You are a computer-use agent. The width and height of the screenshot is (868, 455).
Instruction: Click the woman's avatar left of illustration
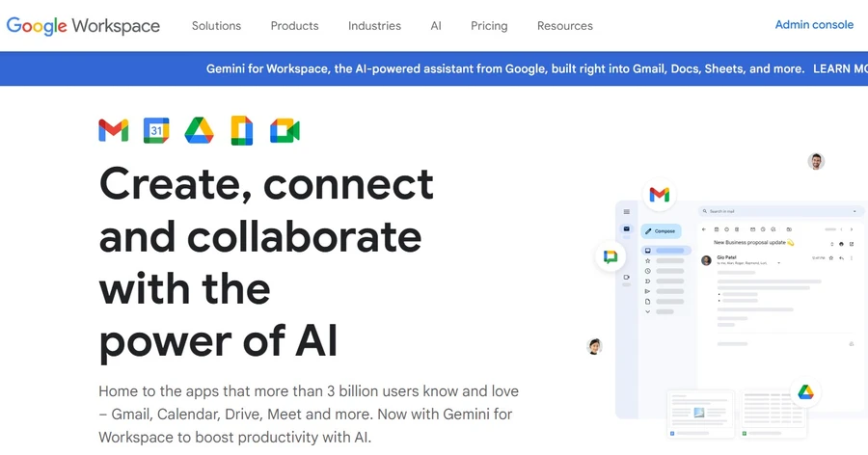(x=594, y=346)
